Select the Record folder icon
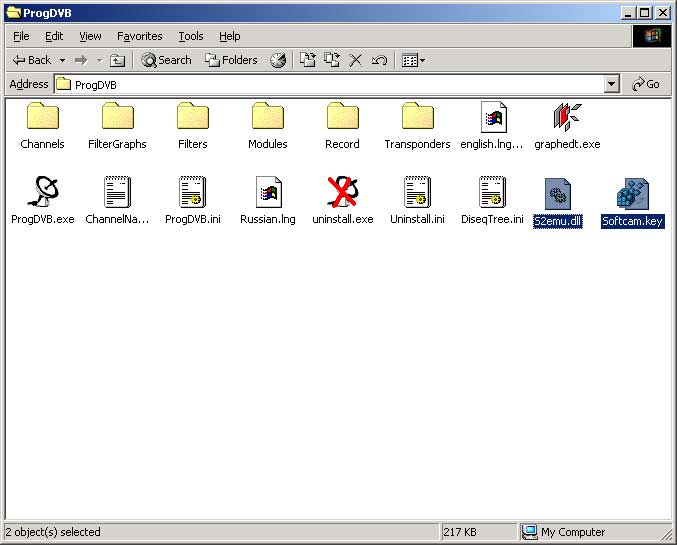 coord(342,116)
